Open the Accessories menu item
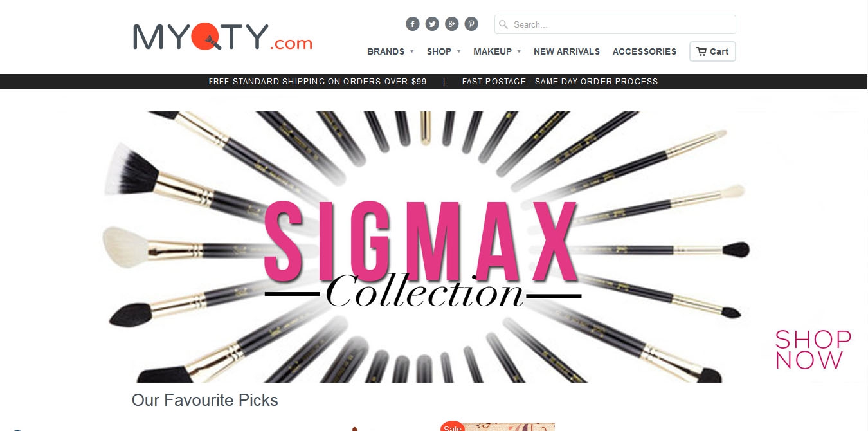The width and height of the screenshot is (868, 431). (644, 51)
